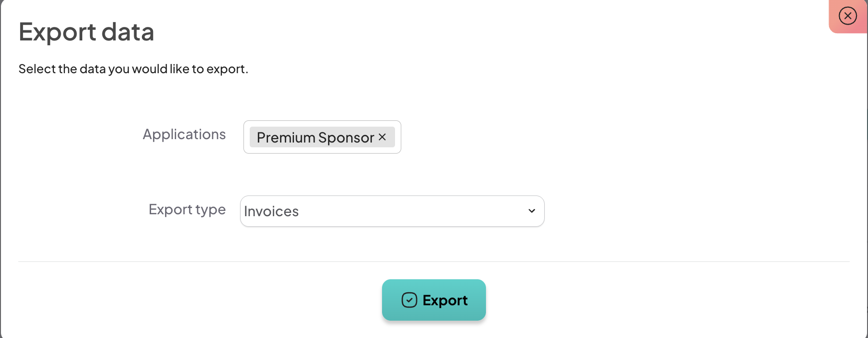This screenshot has height=338, width=868.
Task: Close the Export data dialog
Action: pyautogui.click(x=847, y=16)
